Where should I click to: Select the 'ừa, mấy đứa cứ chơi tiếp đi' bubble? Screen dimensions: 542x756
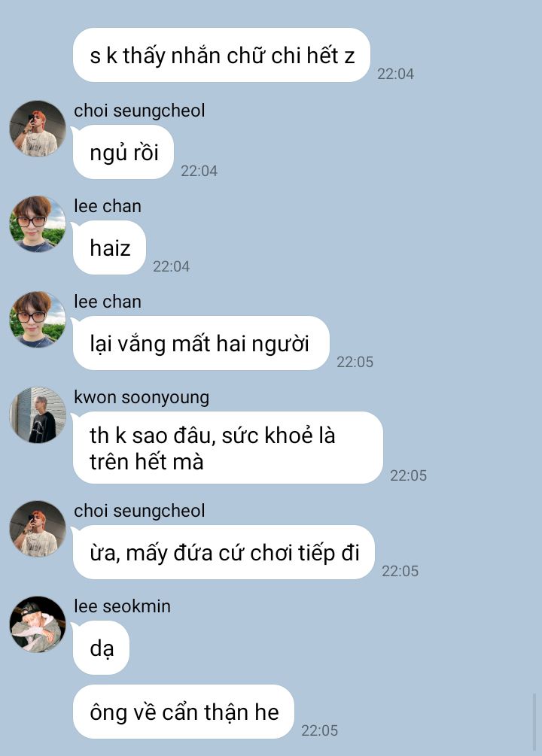224,553
